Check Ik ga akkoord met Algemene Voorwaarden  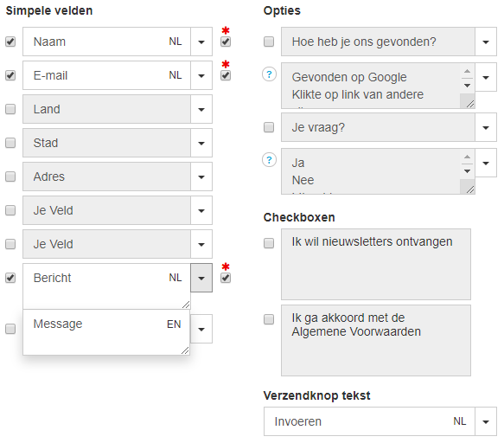[269, 319]
